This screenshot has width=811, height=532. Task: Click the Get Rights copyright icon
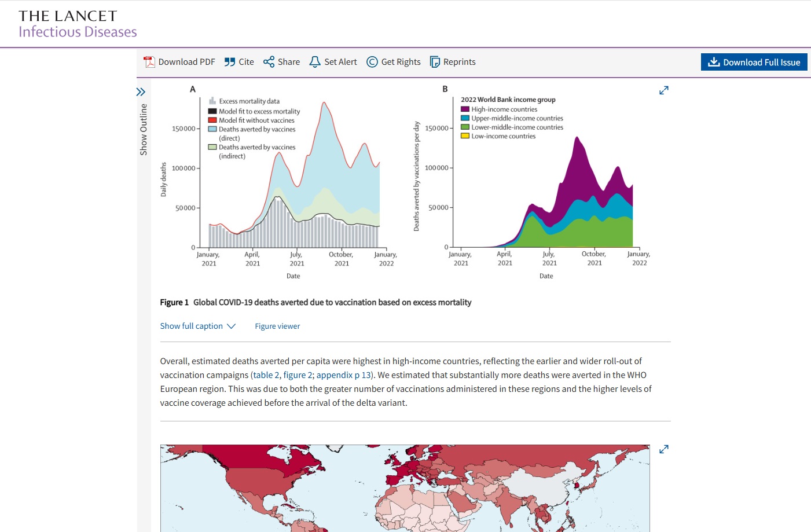coord(372,62)
